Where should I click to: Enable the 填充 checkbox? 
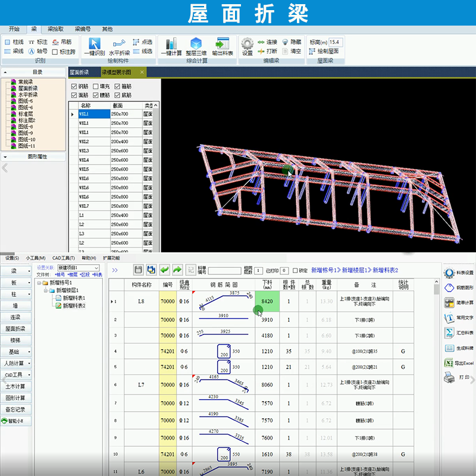(x=96, y=86)
